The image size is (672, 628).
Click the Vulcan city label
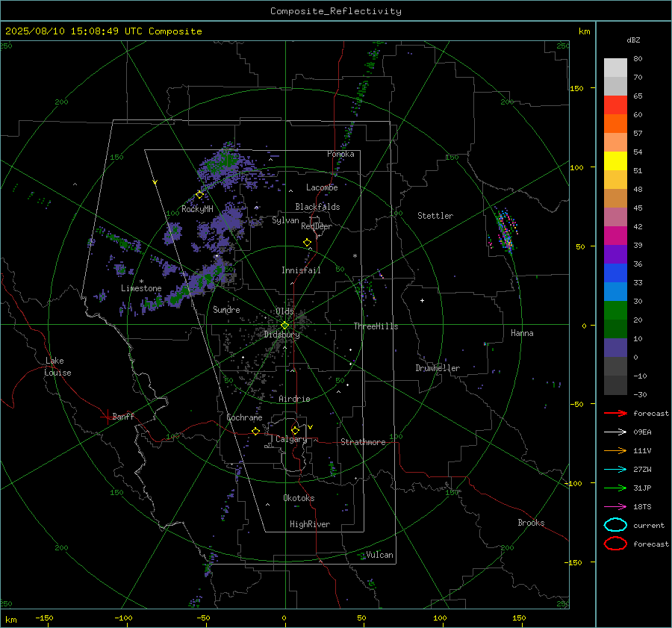pos(379,555)
